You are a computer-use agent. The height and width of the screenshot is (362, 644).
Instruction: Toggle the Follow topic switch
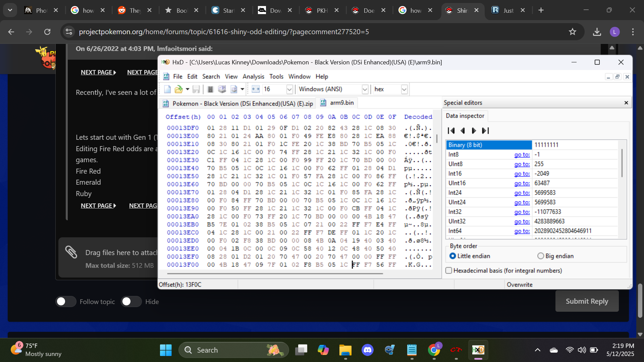click(65, 302)
